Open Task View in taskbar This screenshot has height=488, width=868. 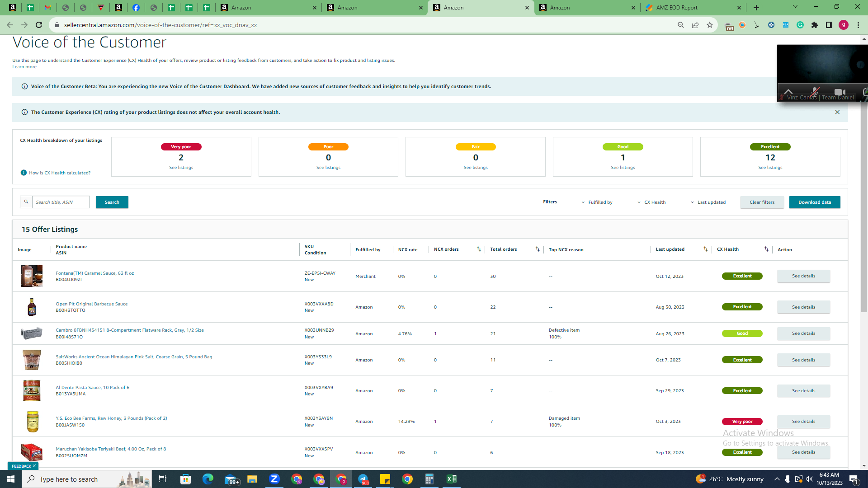pos(163,479)
